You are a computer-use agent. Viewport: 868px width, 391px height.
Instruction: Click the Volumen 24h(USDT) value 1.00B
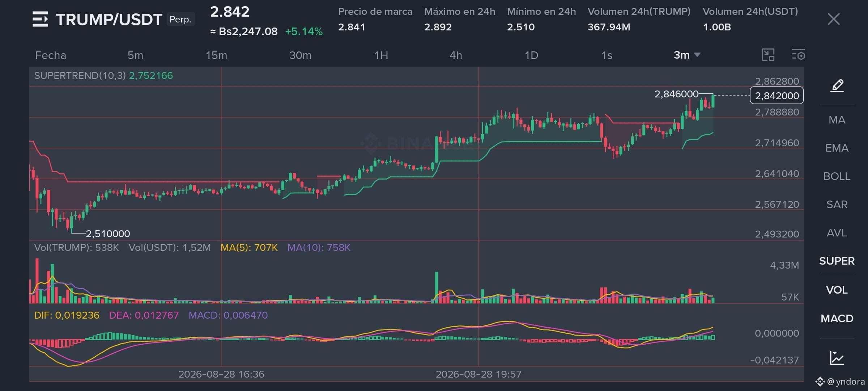pyautogui.click(x=717, y=27)
